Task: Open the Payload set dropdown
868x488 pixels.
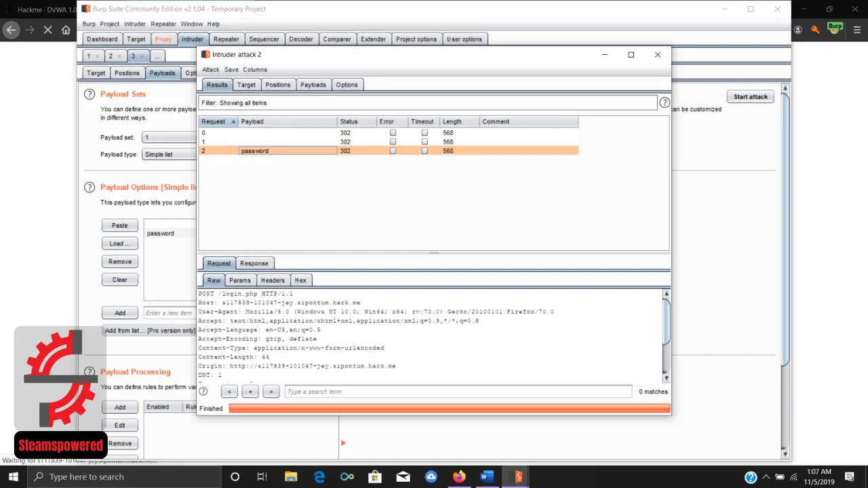Action: coord(169,137)
